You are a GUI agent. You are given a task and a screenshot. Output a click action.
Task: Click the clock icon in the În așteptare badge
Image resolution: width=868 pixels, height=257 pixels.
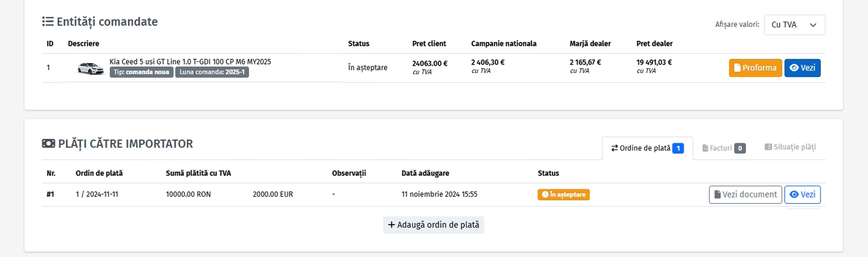click(545, 195)
